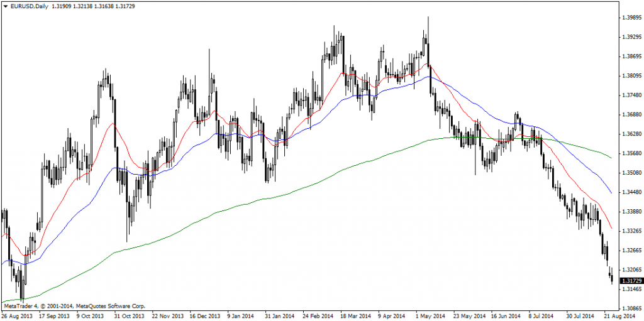644x321 pixels.
Task: Click the 1.39895 price axis label
Action: click(x=631, y=18)
